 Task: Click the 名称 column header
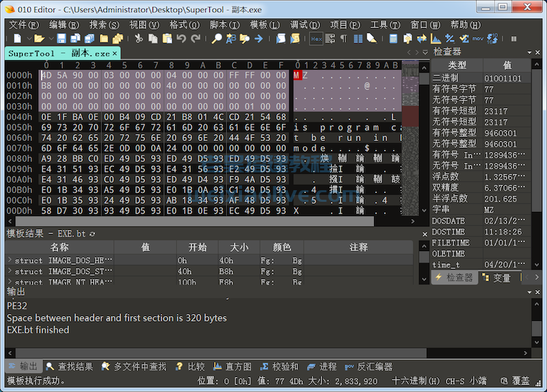(x=59, y=247)
